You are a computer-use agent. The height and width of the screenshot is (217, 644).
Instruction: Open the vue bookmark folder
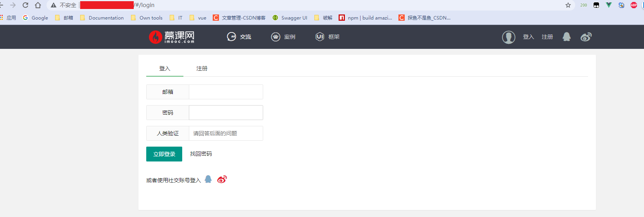198,18
